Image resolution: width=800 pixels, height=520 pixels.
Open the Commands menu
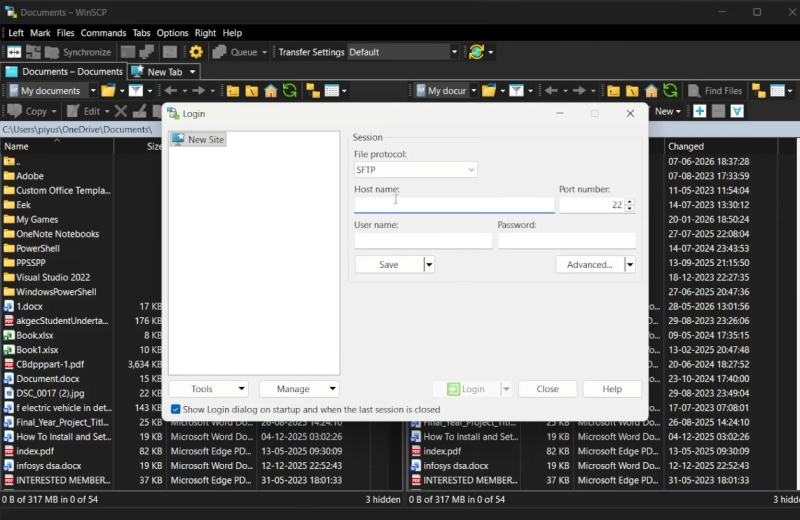coord(103,33)
